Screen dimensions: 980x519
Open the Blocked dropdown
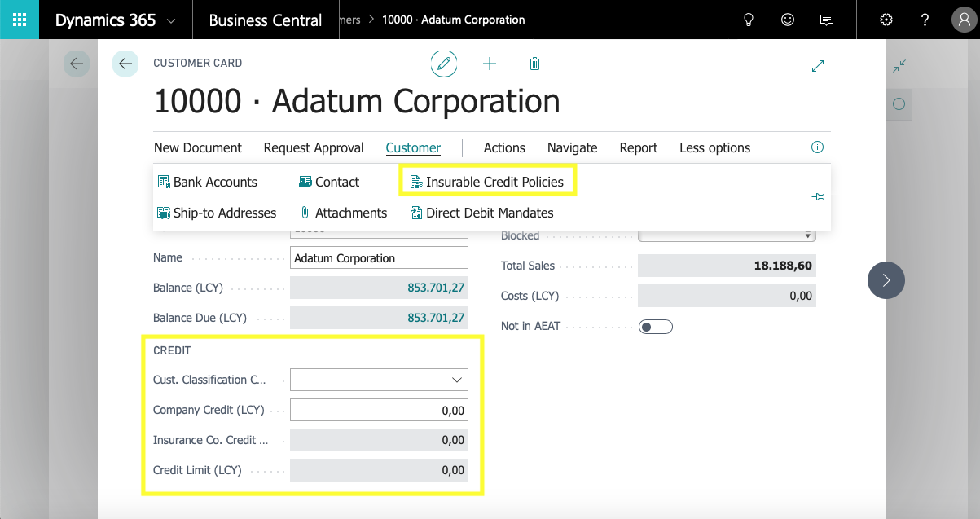[x=727, y=235]
